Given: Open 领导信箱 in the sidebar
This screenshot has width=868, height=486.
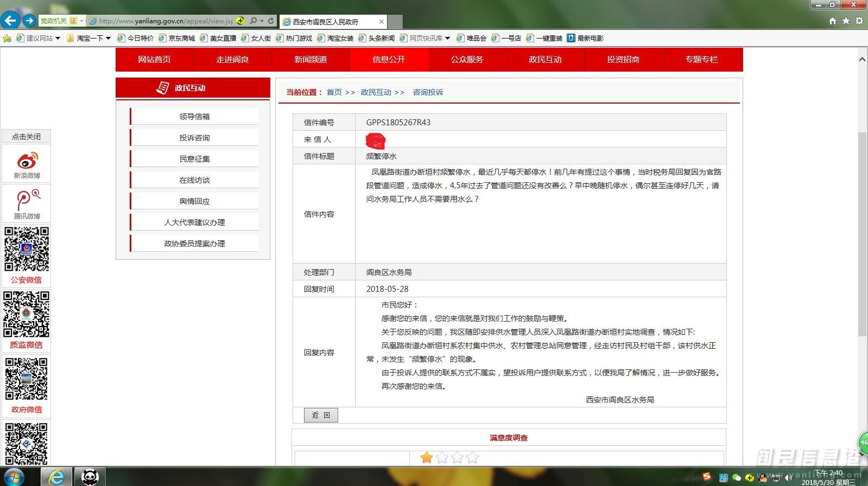Looking at the screenshot, I should click(194, 117).
